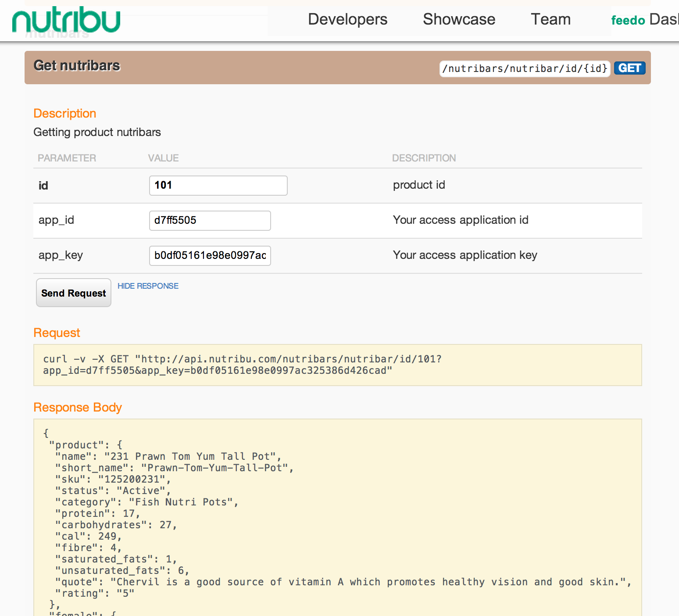The height and width of the screenshot is (616, 679).
Task: Click the 'id' parameter name
Action: tap(43, 186)
